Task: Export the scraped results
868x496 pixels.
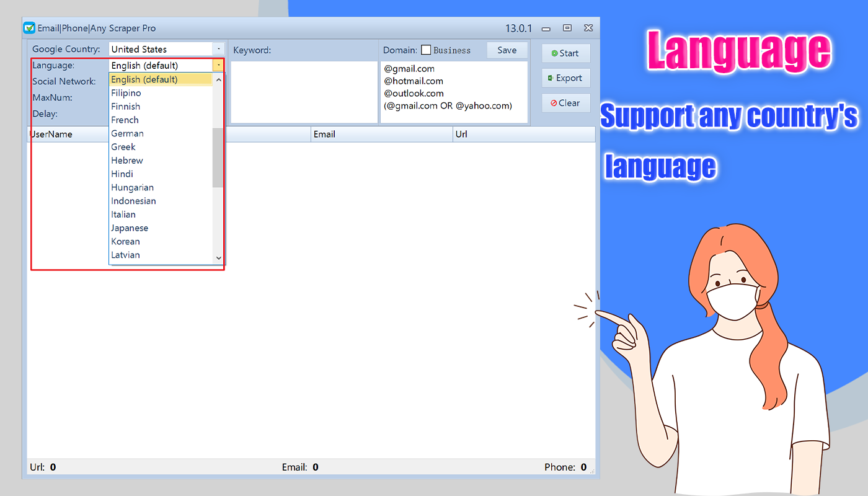Action: [565, 78]
